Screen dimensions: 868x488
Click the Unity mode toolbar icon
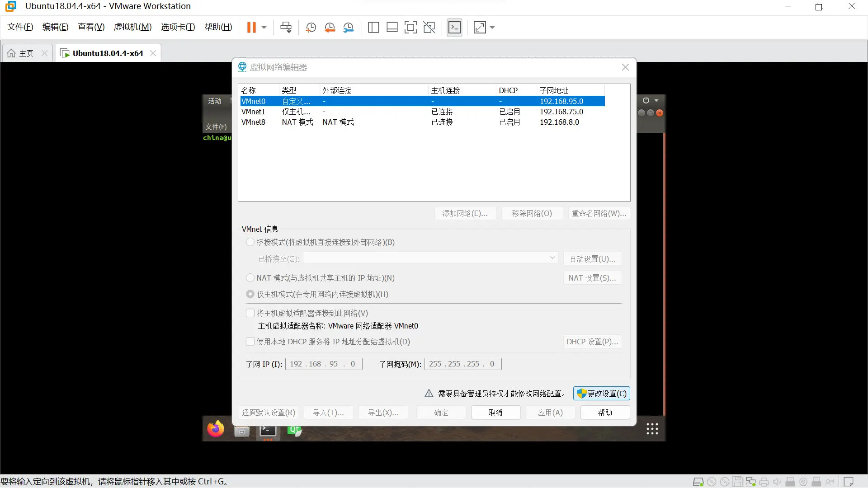point(429,28)
